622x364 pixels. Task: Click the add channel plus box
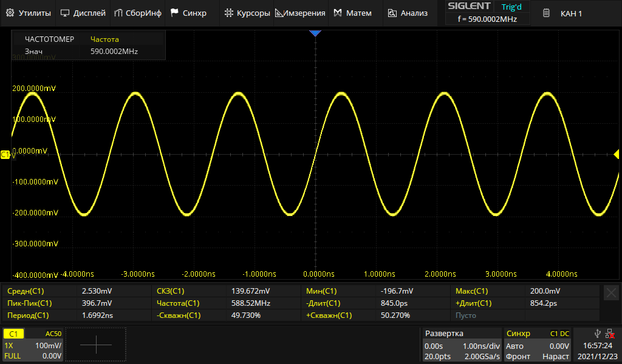(x=96, y=345)
